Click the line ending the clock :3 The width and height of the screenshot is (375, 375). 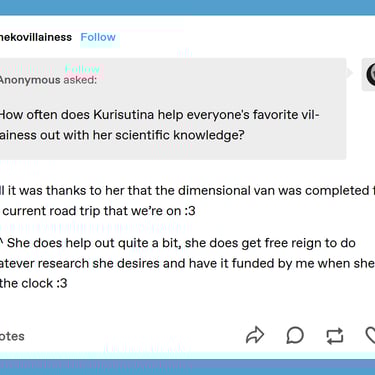(34, 283)
